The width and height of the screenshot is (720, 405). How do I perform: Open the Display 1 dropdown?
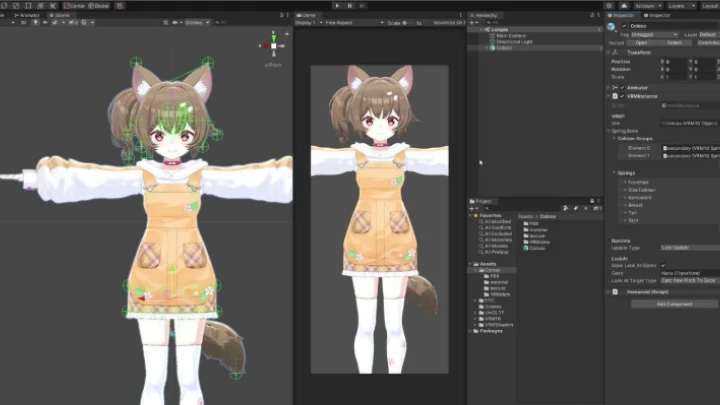click(309, 22)
